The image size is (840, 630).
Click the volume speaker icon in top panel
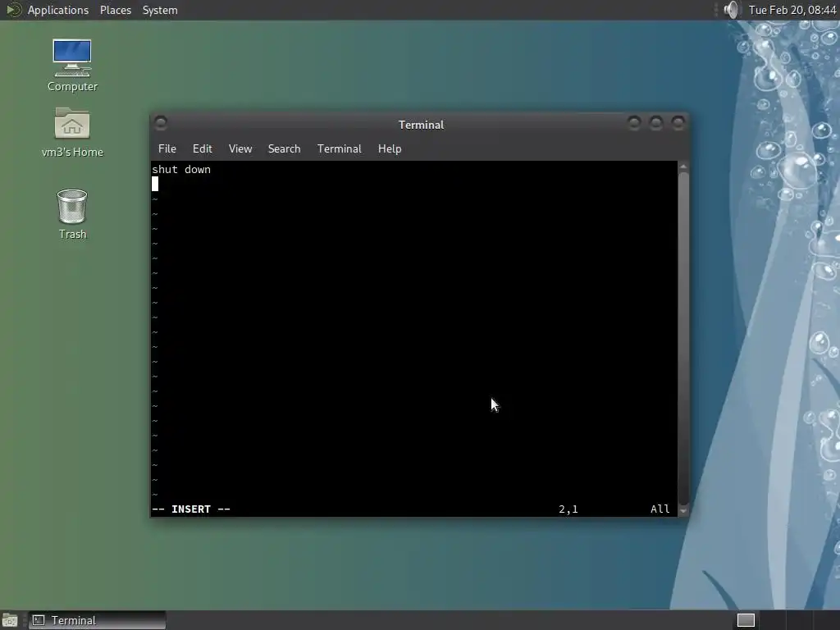731,10
